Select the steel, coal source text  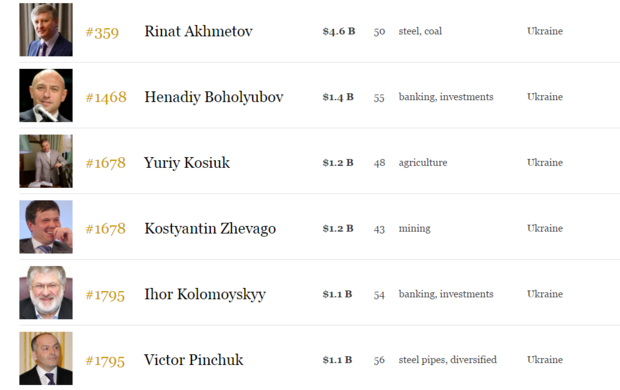[420, 31]
